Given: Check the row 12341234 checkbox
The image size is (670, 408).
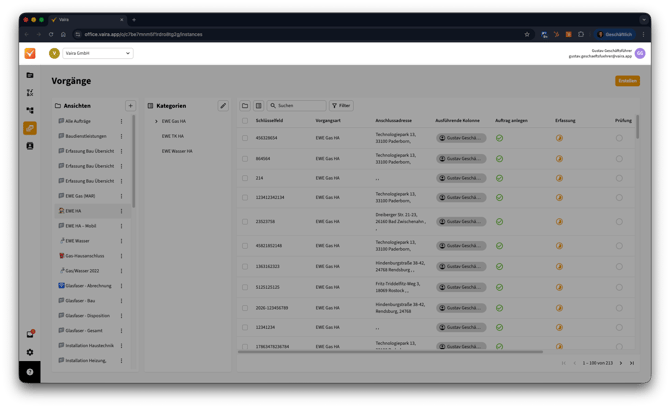Looking at the screenshot, I should (245, 327).
